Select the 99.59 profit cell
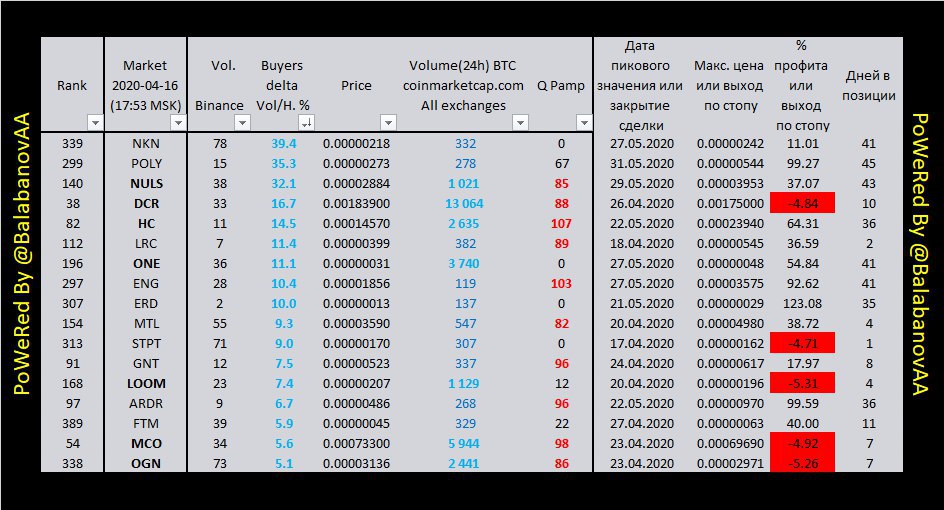The height and width of the screenshot is (510, 944). click(803, 403)
